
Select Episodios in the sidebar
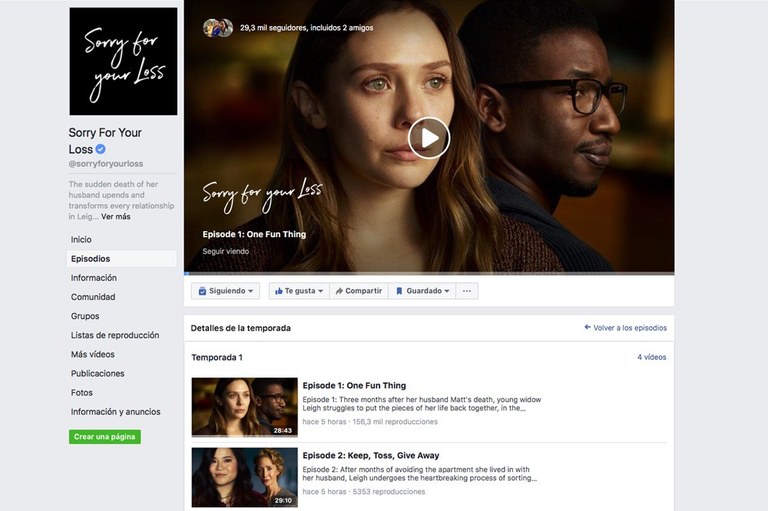(90, 259)
